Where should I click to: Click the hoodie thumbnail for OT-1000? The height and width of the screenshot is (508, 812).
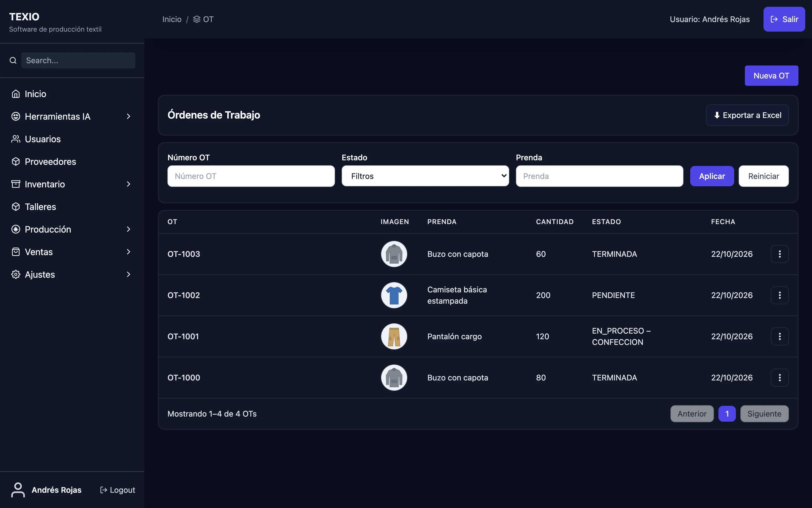coord(394,378)
